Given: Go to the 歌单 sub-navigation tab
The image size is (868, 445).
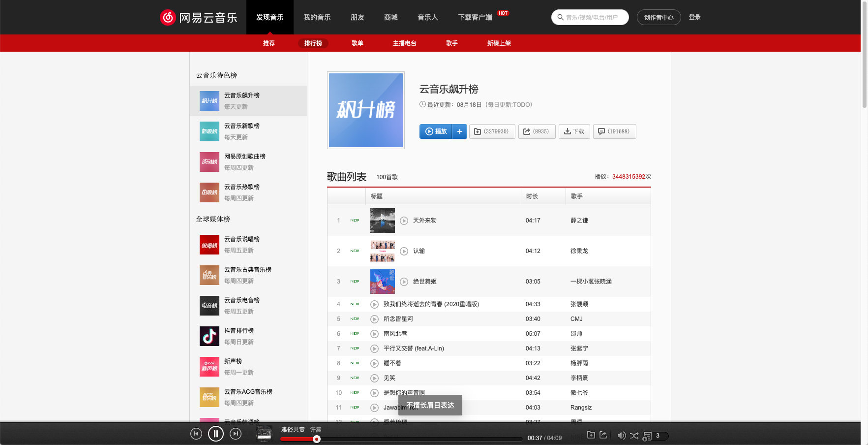Looking at the screenshot, I should pos(358,43).
